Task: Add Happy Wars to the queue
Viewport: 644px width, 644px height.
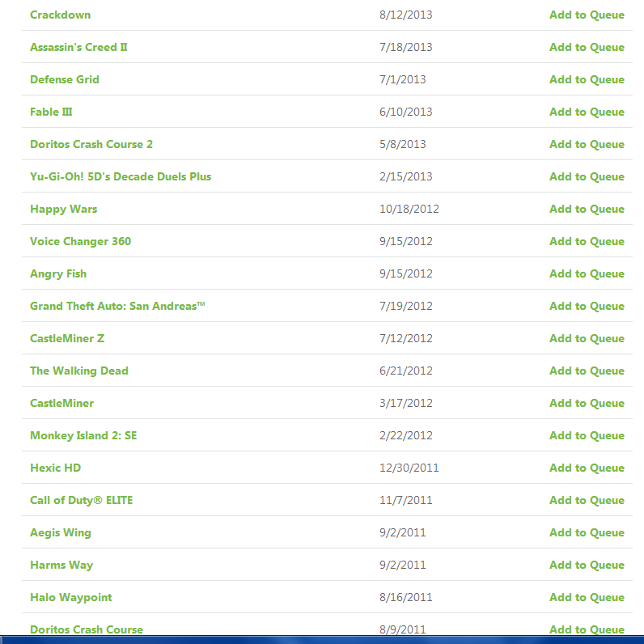Action: point(587,209)
